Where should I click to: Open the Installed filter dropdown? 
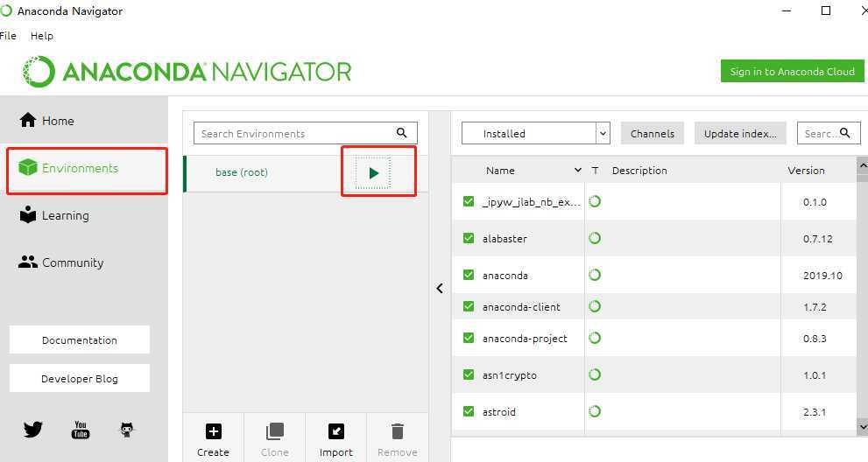(x=536, y=133)
